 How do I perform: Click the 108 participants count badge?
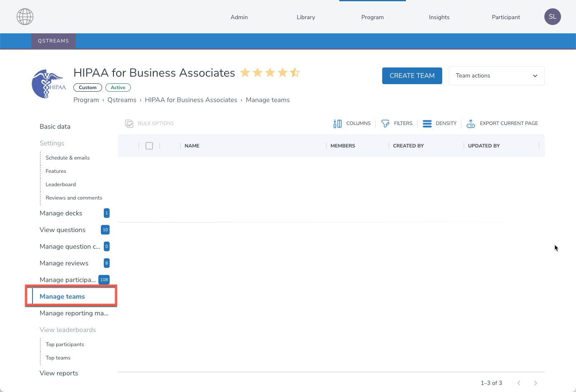click(x=104, y=280)
